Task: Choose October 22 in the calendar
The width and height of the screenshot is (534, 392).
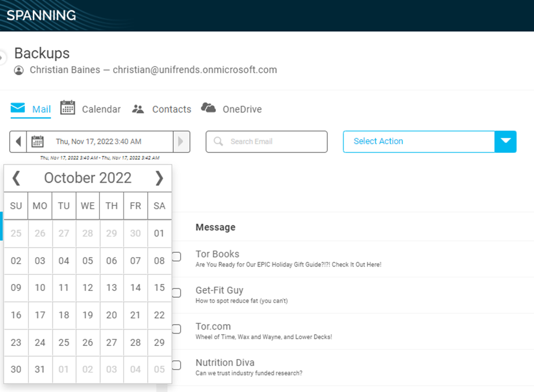Action: 159,315
